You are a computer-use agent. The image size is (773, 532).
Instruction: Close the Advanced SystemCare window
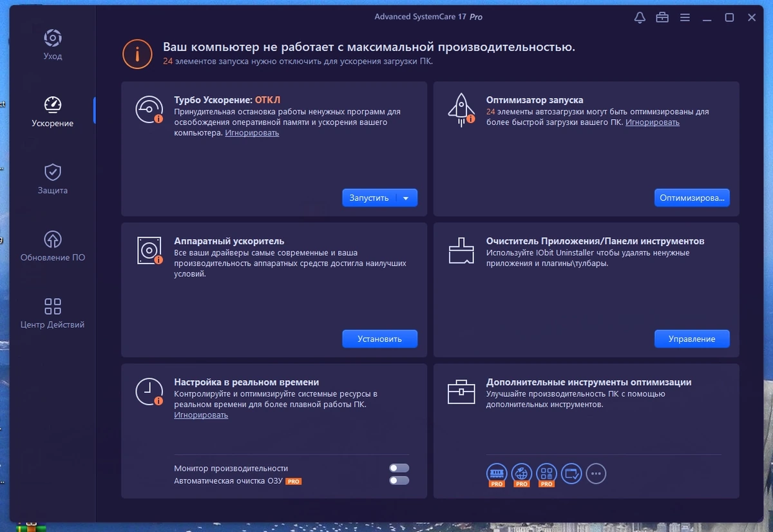752,17
